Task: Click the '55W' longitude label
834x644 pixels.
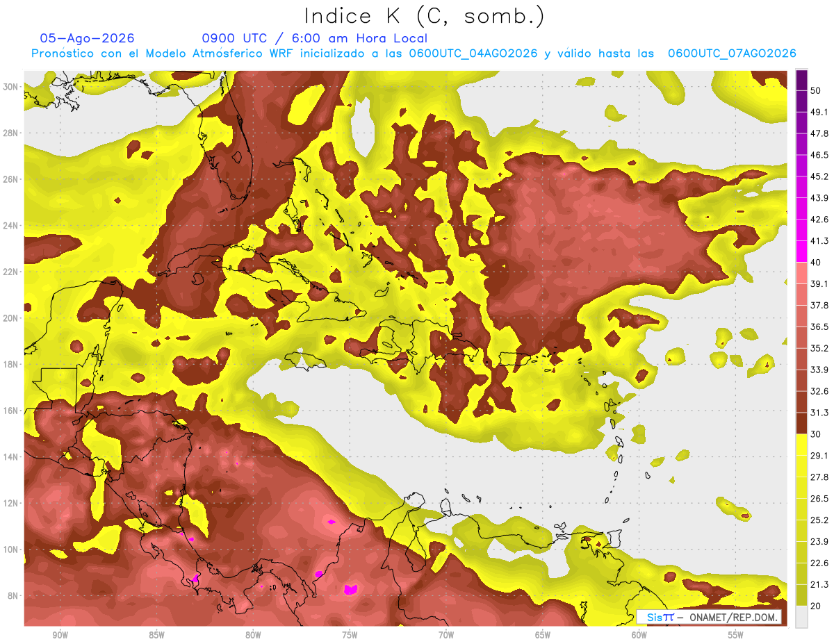Action: [x=736, y=635]
